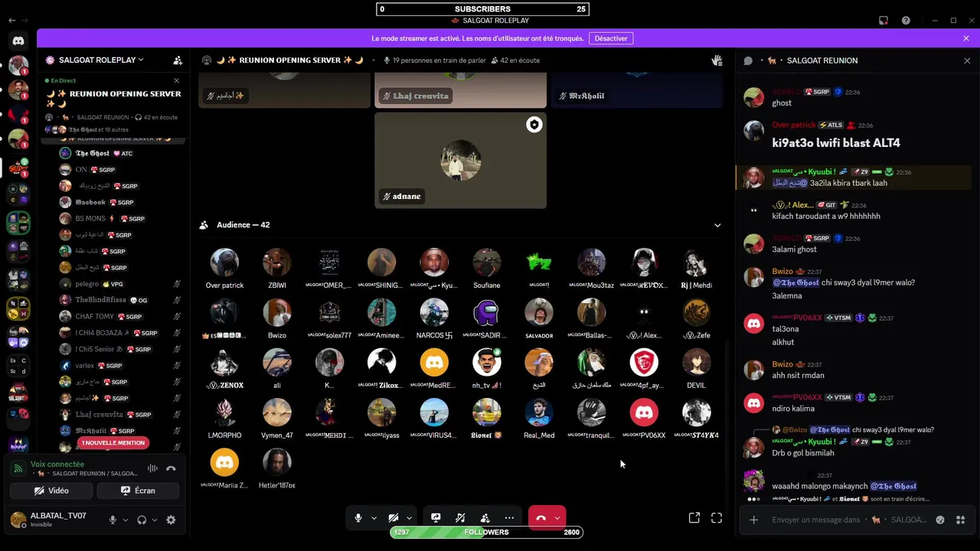Collapse the Audience section chevron
Viewport: 980px width, 551px height.
click(717, 225)
